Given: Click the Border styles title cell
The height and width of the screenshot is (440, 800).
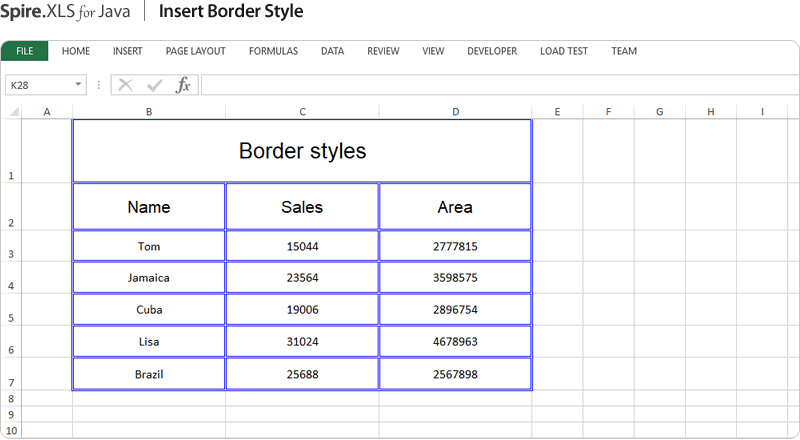Looking at the screenshot, I should (x=302, y=151).
